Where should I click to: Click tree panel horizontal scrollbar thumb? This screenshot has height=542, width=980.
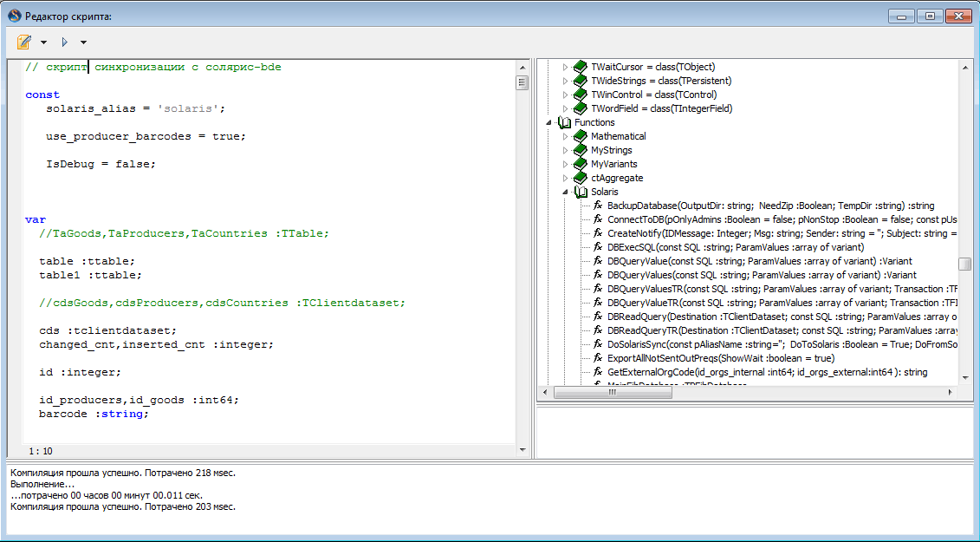coord(613,393)
